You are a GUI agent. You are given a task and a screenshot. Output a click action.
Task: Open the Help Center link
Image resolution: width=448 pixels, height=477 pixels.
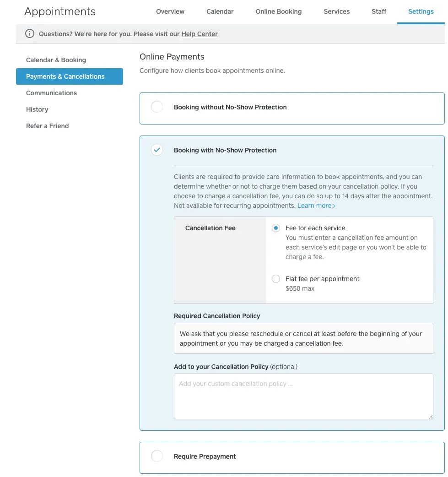pyautogui.click(x=200, y=34)
